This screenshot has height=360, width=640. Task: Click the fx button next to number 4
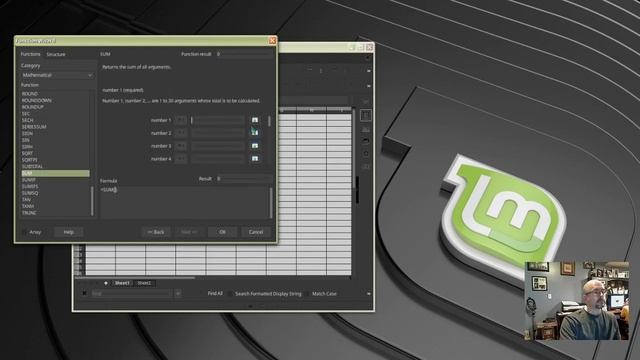[x=180, y=158]
